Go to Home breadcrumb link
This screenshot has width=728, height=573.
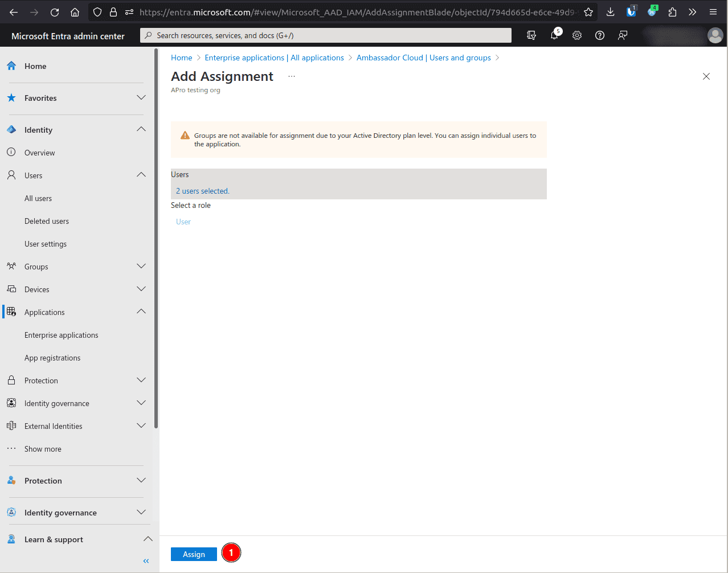(182, 58)
